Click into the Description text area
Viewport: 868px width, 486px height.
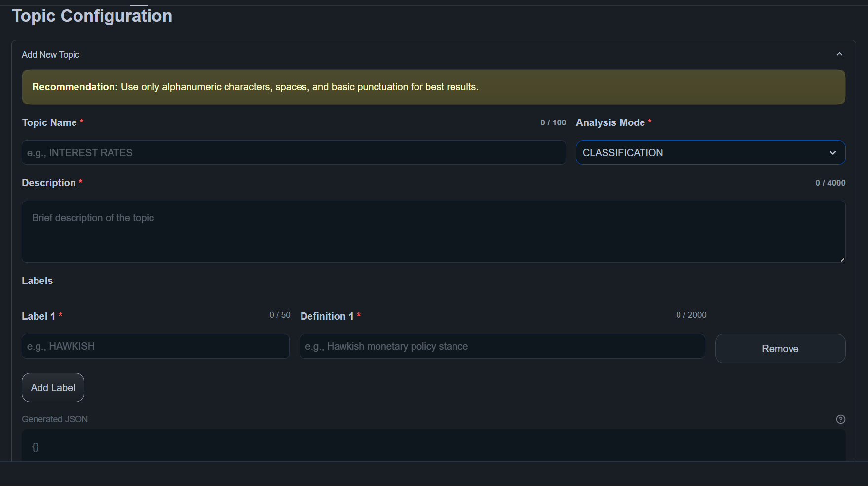(433, 231)
